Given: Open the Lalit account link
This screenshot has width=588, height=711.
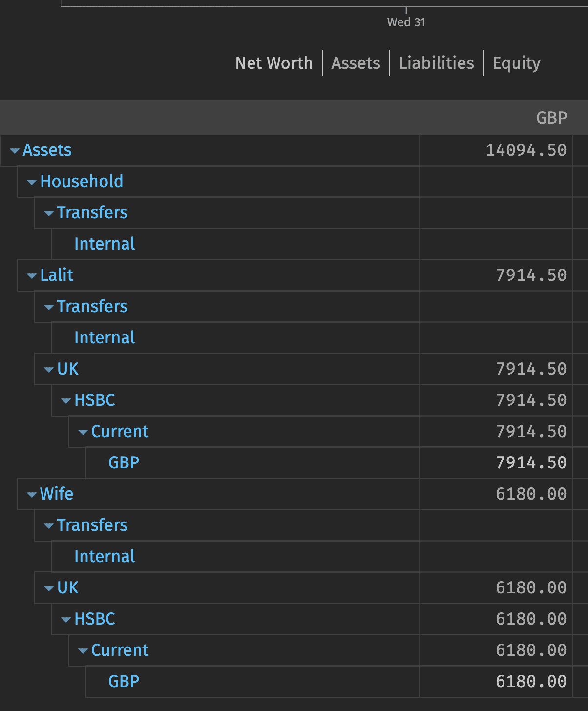Looking at the screenshot, I should pyautogui.click(x=57, y=275).
